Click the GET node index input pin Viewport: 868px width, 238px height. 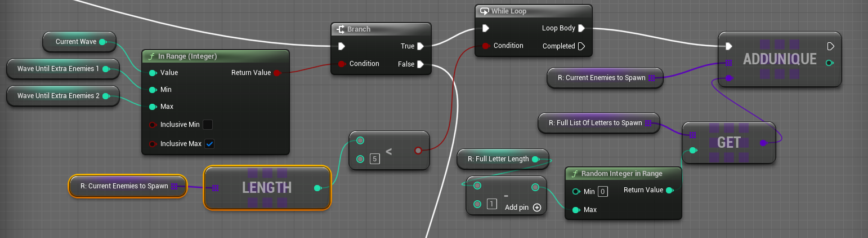pos(692,151)
